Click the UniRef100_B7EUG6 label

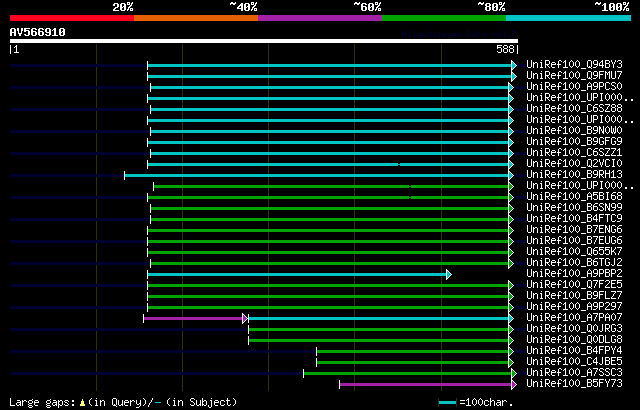[574, 241]
